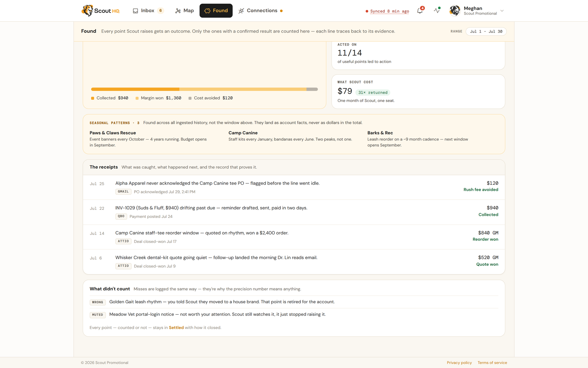Click the QBO source tag
The height and width of the screenshot is (368, 588).
coord(121,216)
